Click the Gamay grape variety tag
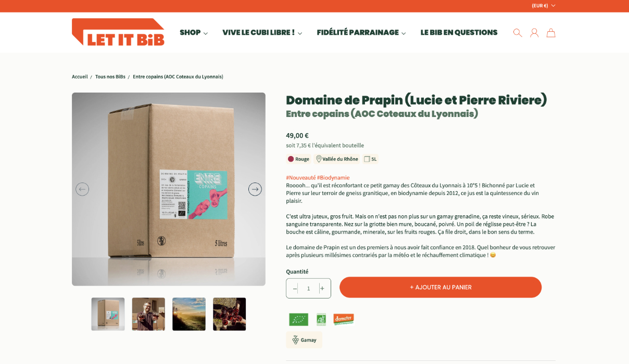The height and width of the screenshot is (364, 629). click(x=304, y=340)
